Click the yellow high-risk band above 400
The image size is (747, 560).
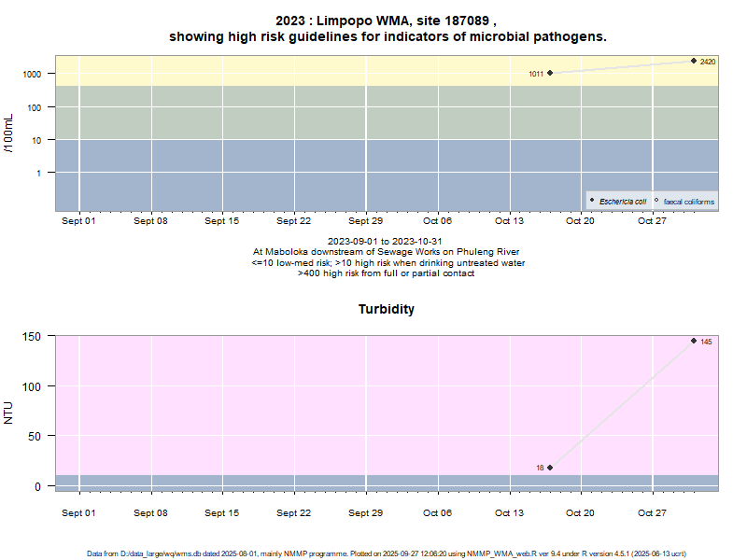(x=280, y=70)
